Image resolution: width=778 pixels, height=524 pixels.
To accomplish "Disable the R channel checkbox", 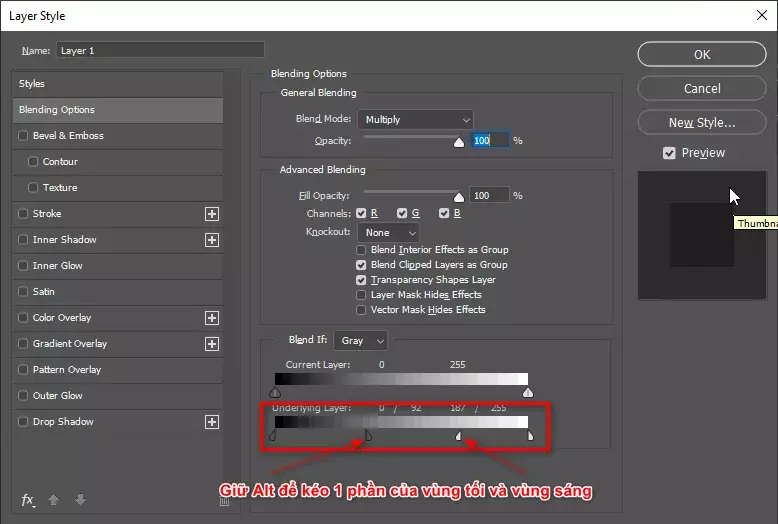I will pyautogui.click(x=361, y=213).
